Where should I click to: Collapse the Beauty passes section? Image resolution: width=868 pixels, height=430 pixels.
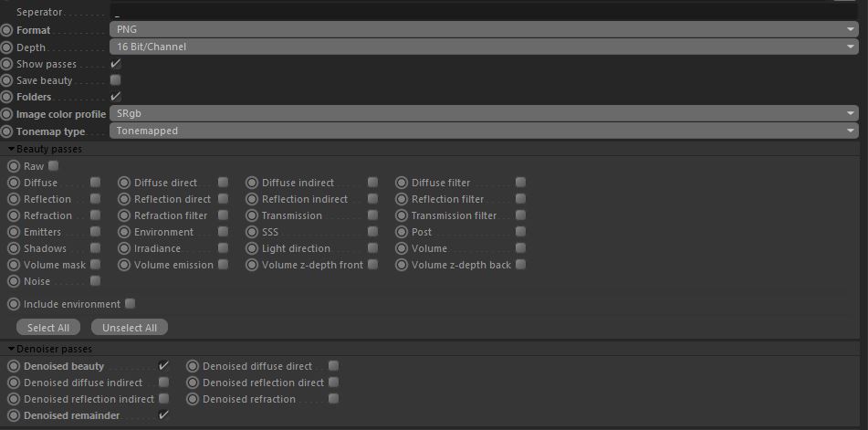click(11, 149)
